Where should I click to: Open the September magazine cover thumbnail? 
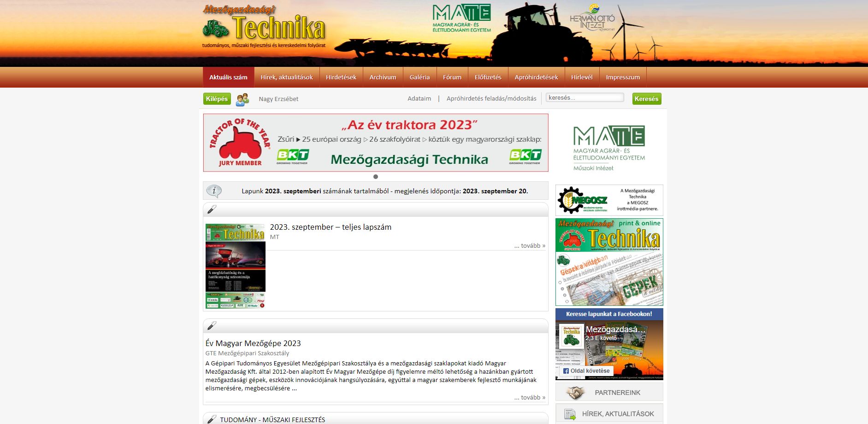236,266
